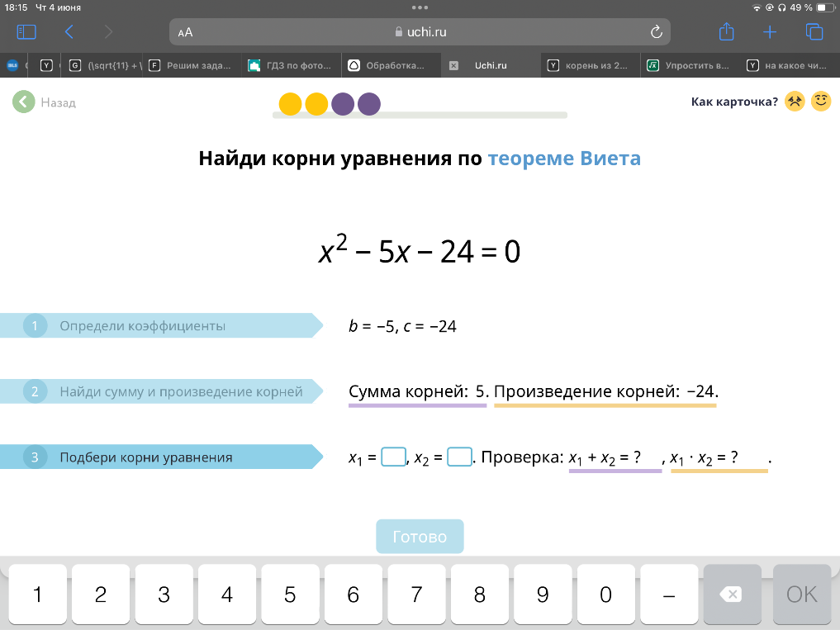
Task: Select the last purple progress dot
Action: (369, 104)
